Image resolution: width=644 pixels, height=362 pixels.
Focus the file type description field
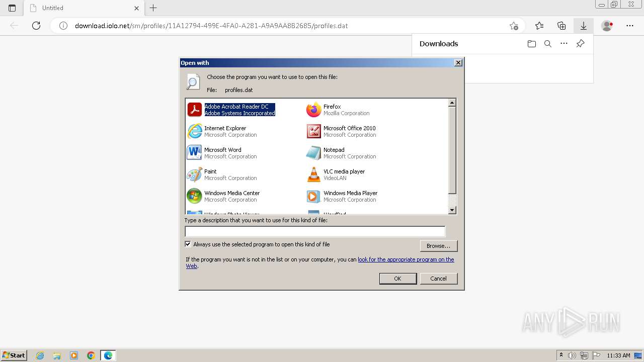315,231
